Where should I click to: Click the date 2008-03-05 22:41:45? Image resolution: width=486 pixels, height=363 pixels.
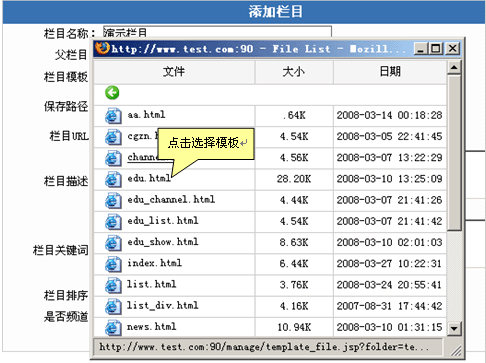pos(389,137)
